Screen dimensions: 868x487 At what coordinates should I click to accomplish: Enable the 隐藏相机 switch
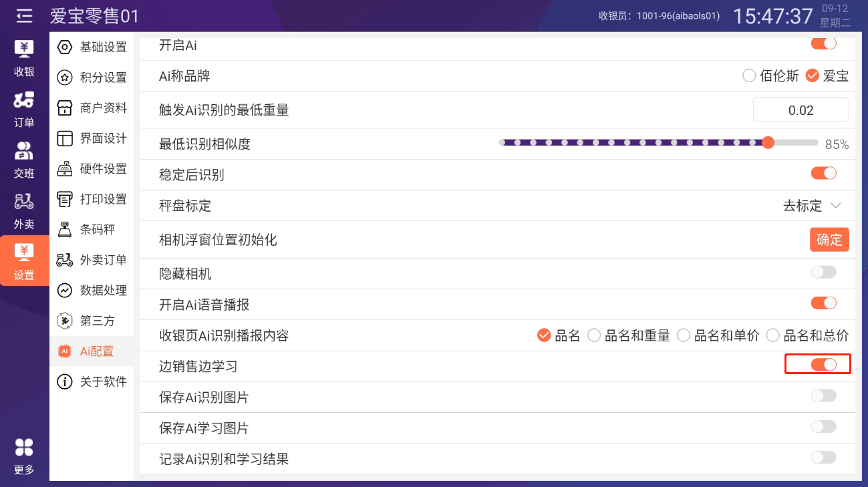[x=823, y=273]
